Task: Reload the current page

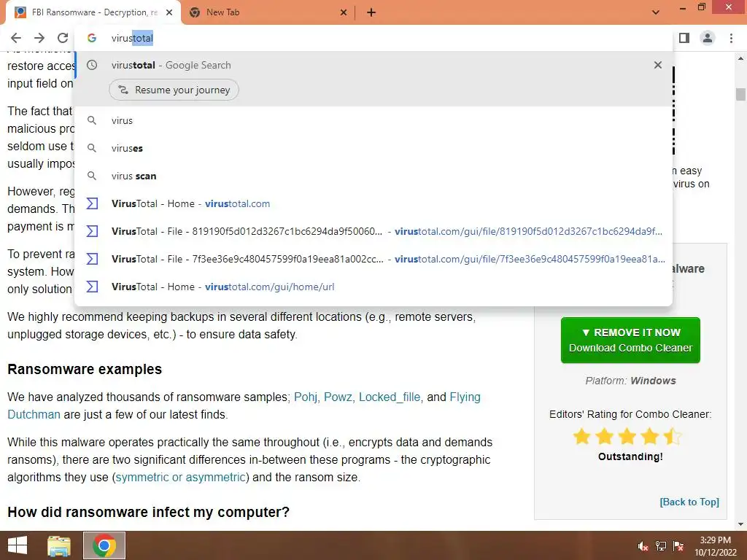Action: [x=63, y=38]
